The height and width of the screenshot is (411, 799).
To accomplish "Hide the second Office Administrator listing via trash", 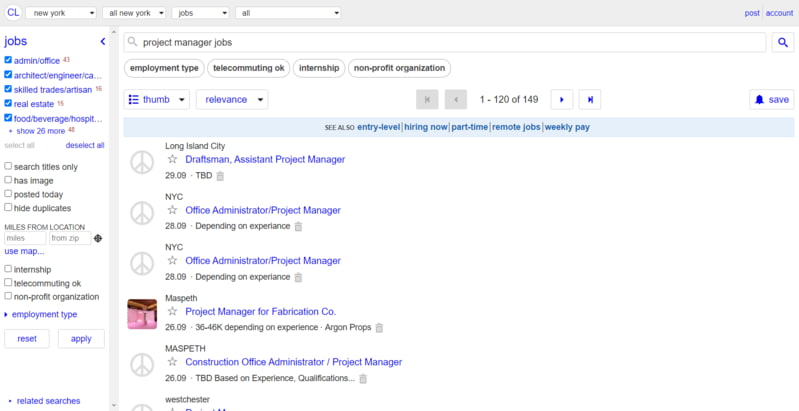I will point(298,277).
